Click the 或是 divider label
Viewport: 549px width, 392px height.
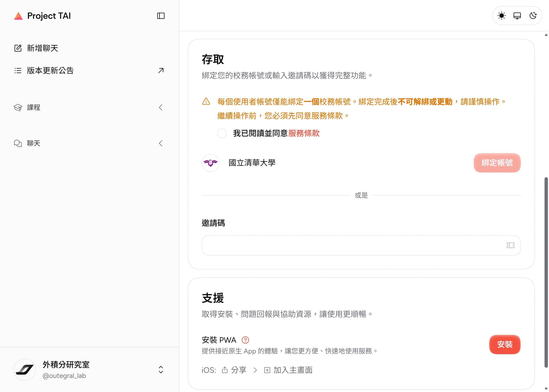click(x=361, y=195)
